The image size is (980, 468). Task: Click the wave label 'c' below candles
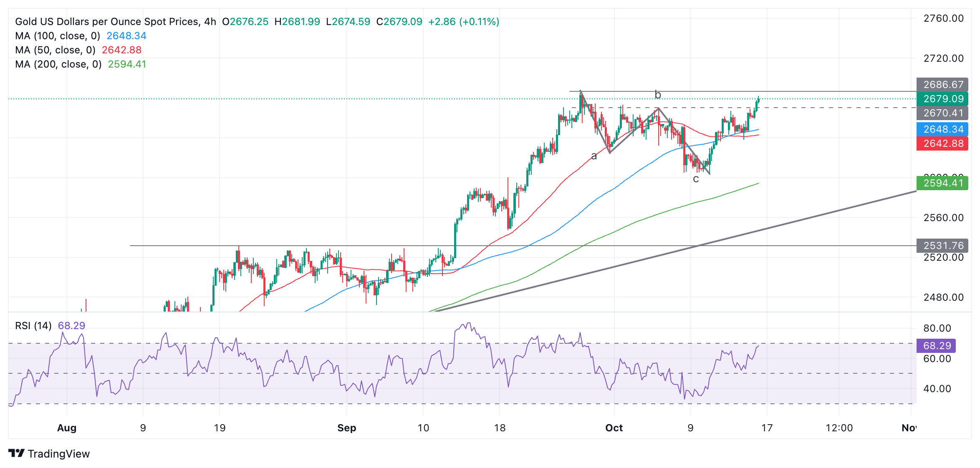tap(696, 179)
